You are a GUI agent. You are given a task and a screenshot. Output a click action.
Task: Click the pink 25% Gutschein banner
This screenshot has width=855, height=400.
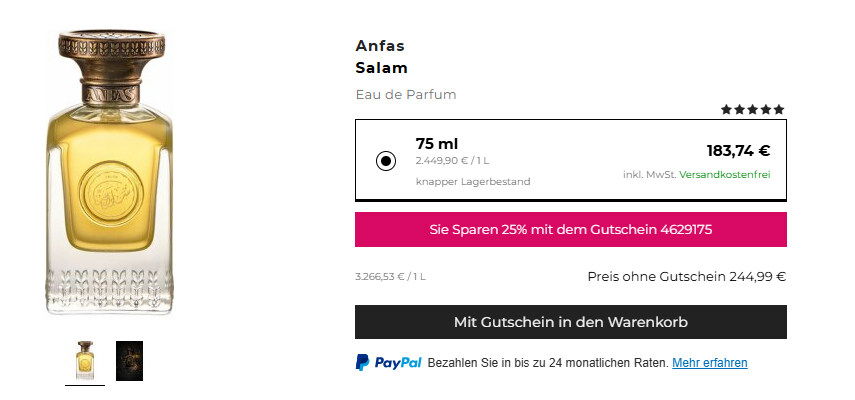tap(570, 229)
